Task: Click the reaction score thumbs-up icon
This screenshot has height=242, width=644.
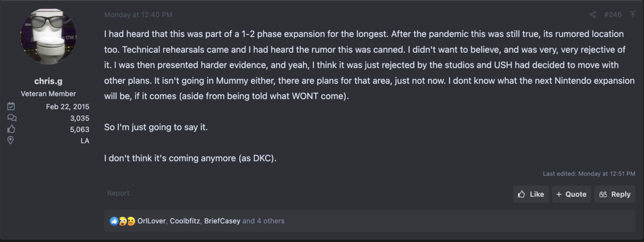Action: click(x=12, y=129)
